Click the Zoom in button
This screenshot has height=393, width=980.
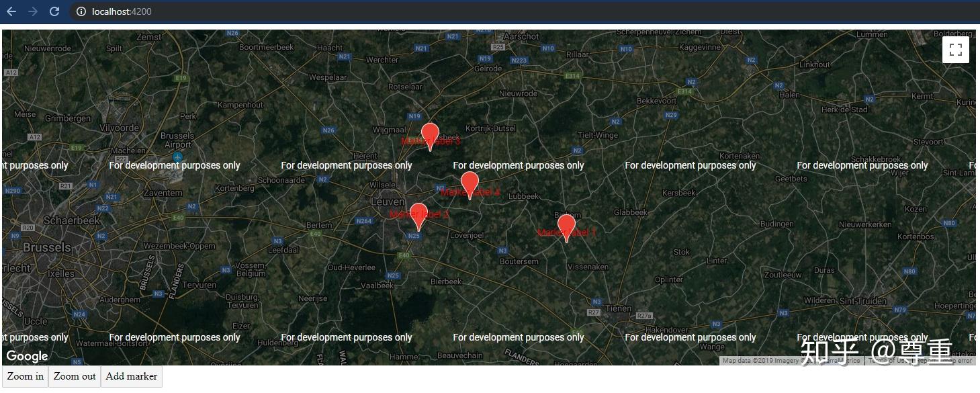click(26, 376)
